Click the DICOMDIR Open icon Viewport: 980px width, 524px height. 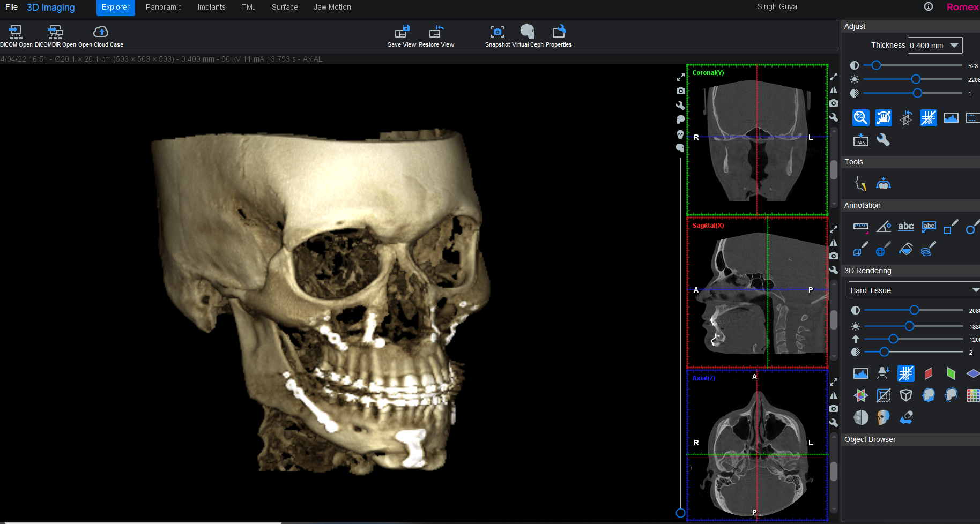(55, 32)
